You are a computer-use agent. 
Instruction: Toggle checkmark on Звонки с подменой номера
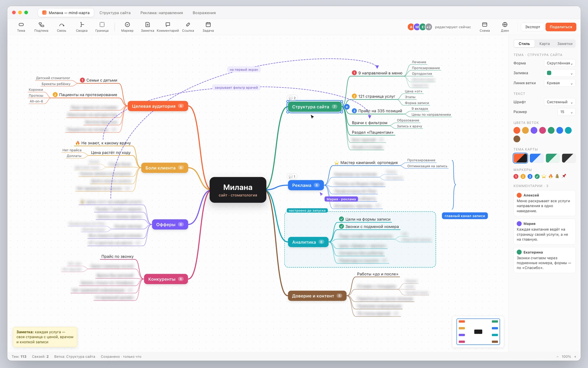pyautogui.click(x=341, y=226)
